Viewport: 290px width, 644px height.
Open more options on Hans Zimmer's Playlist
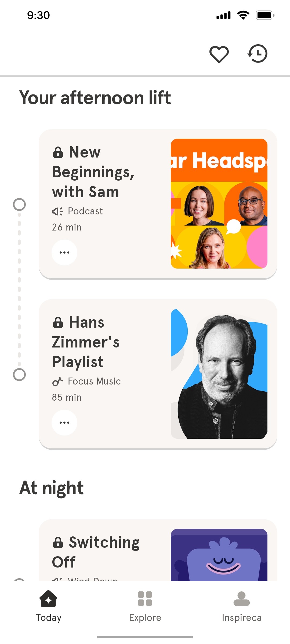[x=64, y=422]
